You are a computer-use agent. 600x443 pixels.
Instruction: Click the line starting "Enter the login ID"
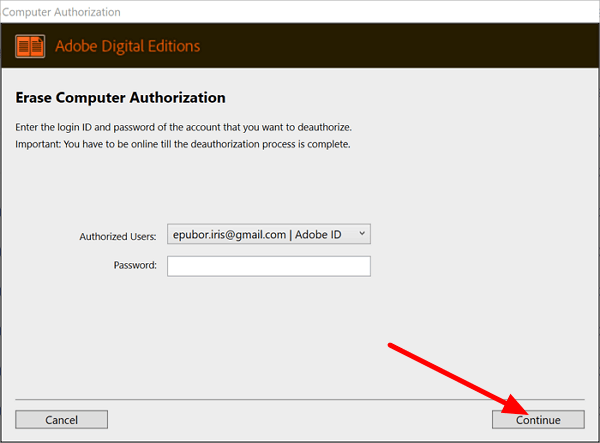(x=183, y=127)
